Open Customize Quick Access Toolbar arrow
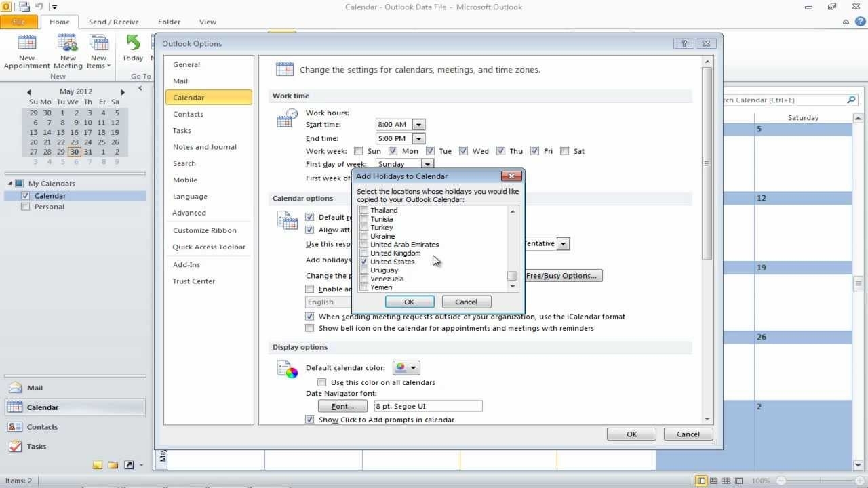 [x=54, y=7]
